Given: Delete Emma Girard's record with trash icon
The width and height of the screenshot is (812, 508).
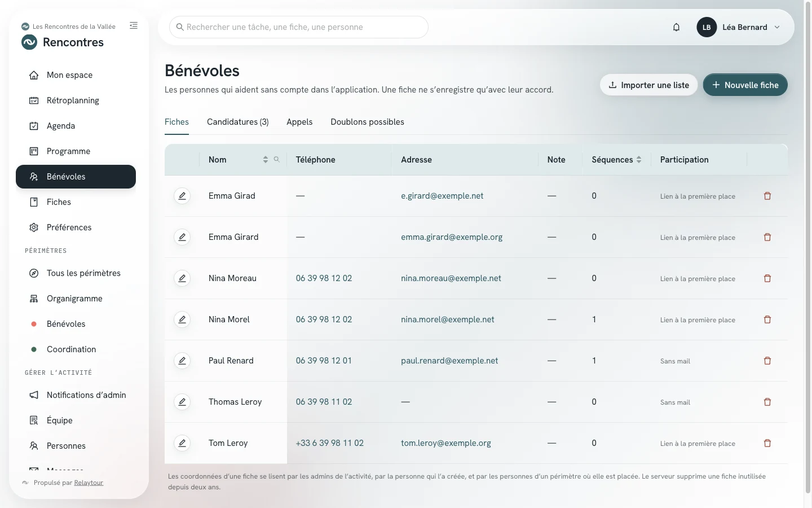Looking at the screenshot, I should click(767, 237).
